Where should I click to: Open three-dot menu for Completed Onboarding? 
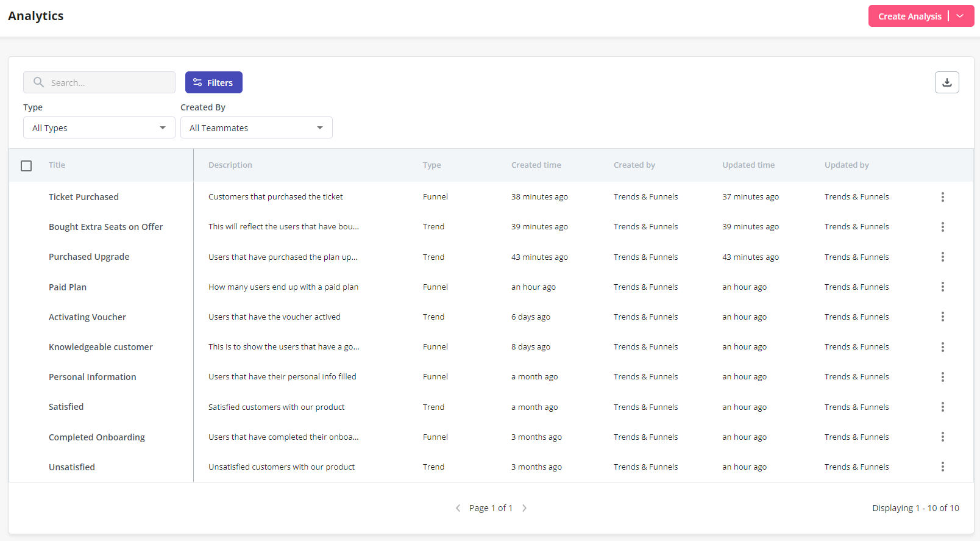coord(942,437)
